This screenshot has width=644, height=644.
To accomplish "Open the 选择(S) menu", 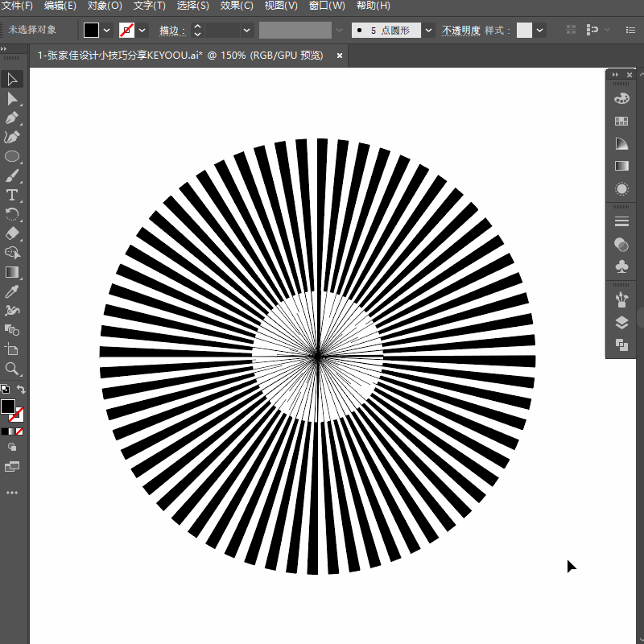I will [x=192, y=6].
